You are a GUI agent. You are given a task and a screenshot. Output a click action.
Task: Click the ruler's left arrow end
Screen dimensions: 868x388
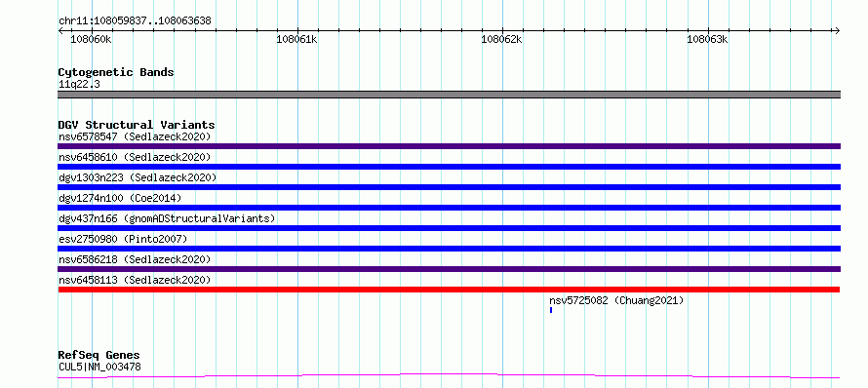pos(61,30)
